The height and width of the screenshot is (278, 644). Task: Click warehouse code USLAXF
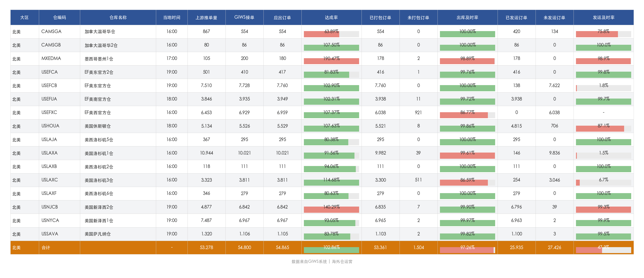(x=49, y=193)
